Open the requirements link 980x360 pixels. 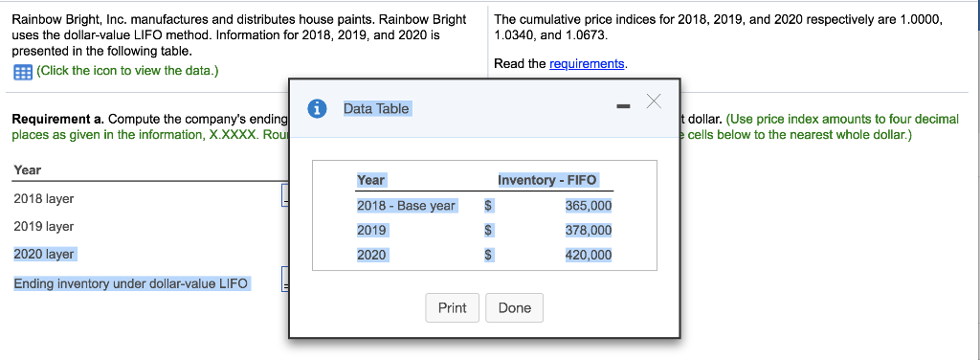click(587, 64)
